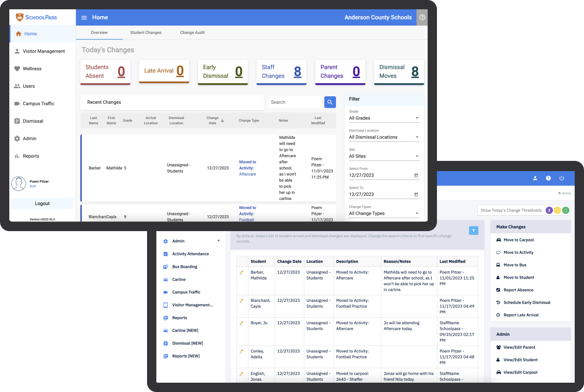Screen dimensions: 584x392
Task: Sort by Change Date column header
Action: pyautogui.click(x=213, y=120)
